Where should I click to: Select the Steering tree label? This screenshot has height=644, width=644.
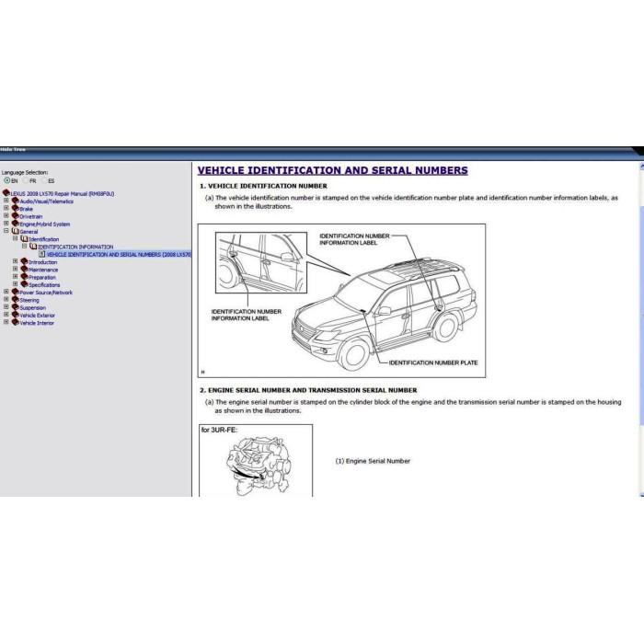point(29,300)
